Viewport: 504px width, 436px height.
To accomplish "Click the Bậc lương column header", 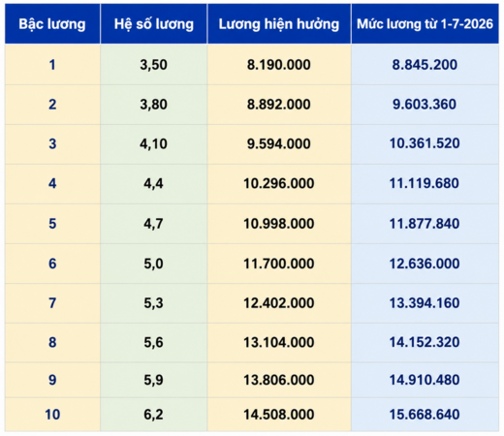I will click(52, 24).
